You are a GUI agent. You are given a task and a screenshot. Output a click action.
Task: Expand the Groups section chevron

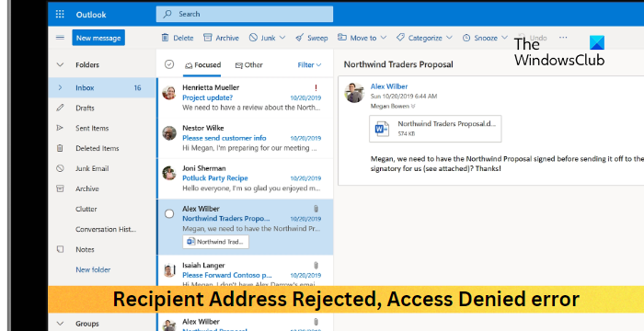coord(60,324)
